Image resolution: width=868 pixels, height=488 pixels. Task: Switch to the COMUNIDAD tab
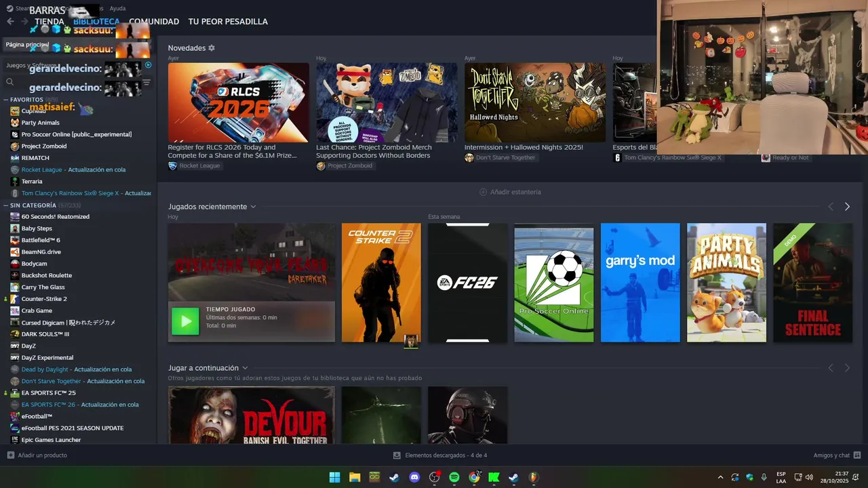(x=154, y=22)
